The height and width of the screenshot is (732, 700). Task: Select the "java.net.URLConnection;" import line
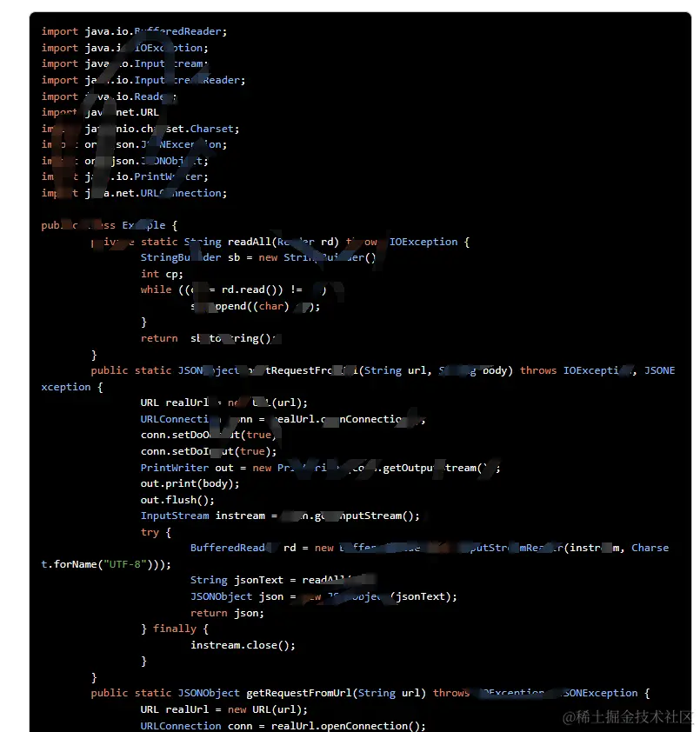pos(134,193)
